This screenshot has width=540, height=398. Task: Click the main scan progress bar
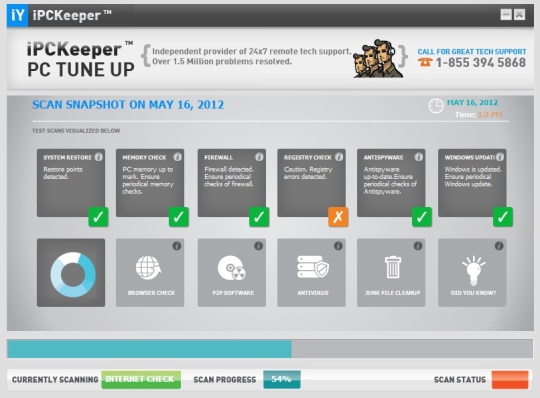[x=270, y=349]
